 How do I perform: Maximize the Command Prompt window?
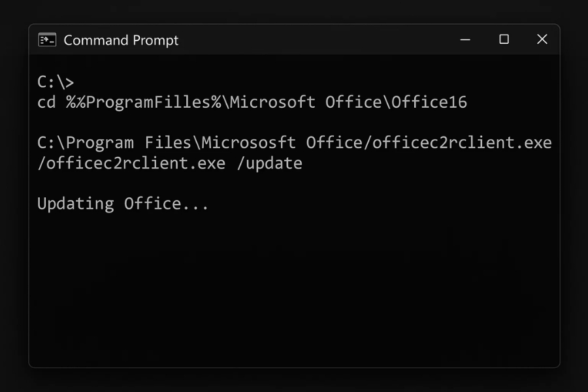click(x=504, y=40)
